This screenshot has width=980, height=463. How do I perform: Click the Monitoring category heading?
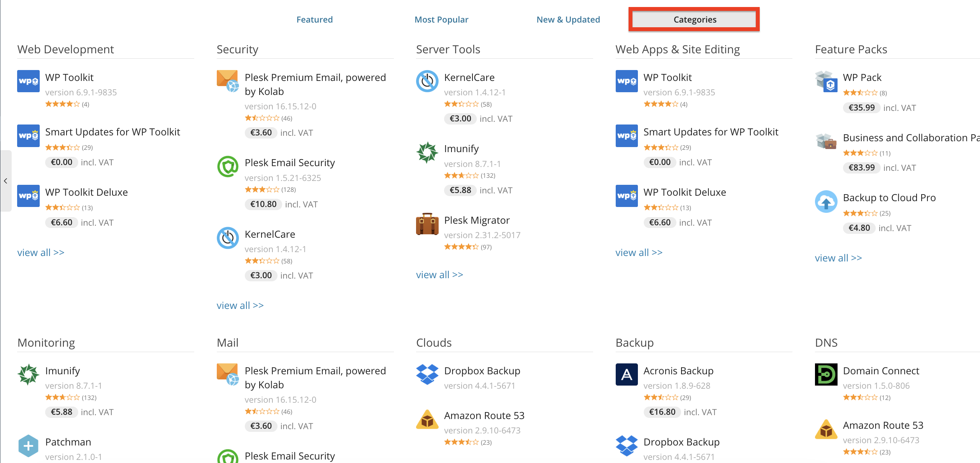click(46, 343)
